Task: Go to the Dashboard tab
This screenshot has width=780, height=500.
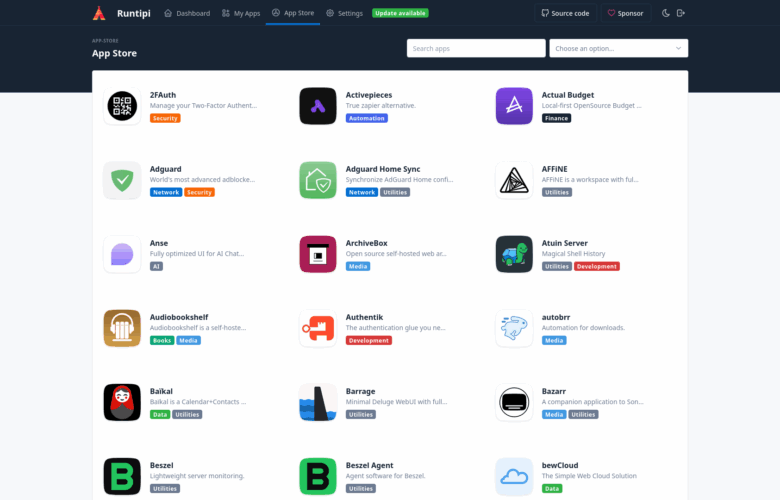Action: 187,13
